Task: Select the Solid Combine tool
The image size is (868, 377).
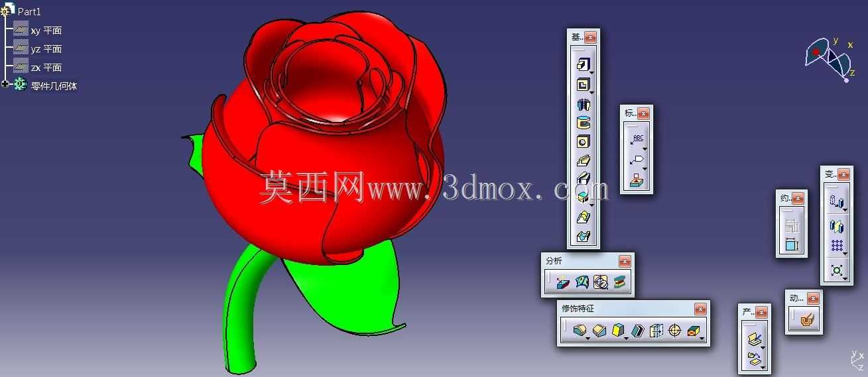Action: pos(582,197)
